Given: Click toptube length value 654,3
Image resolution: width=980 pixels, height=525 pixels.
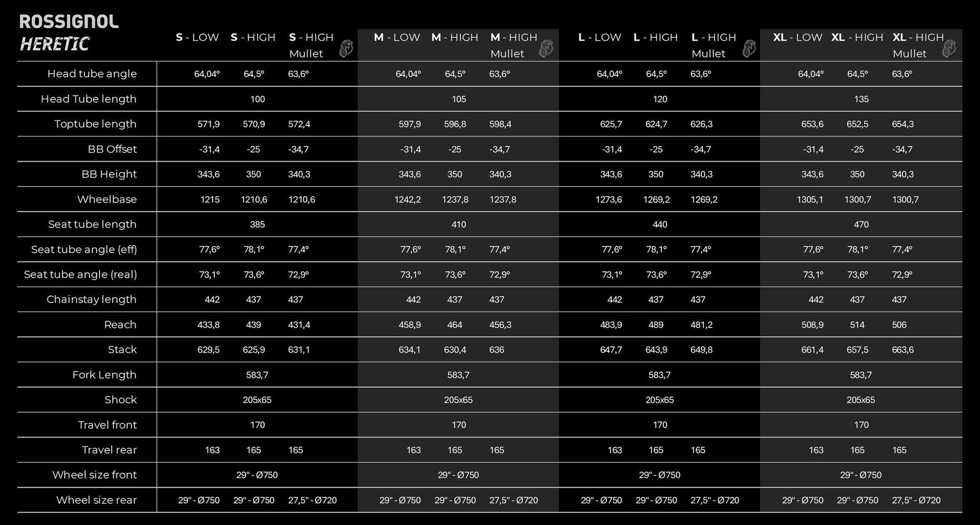Looking at the screenshot, I should coord(903,124).
